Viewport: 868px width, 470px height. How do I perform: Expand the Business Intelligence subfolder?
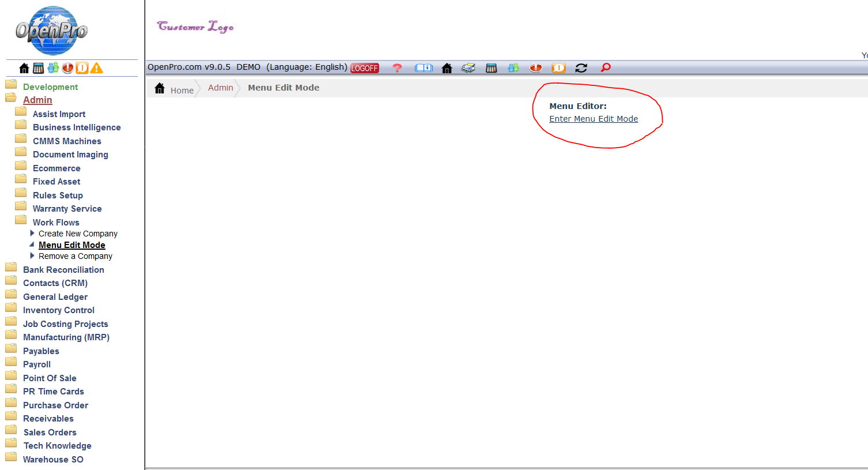pos(77,127)
